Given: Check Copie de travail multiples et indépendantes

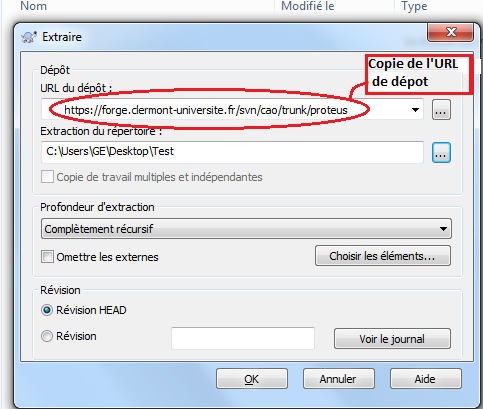Looking at the screenshot, I should [x=47, y=177].
